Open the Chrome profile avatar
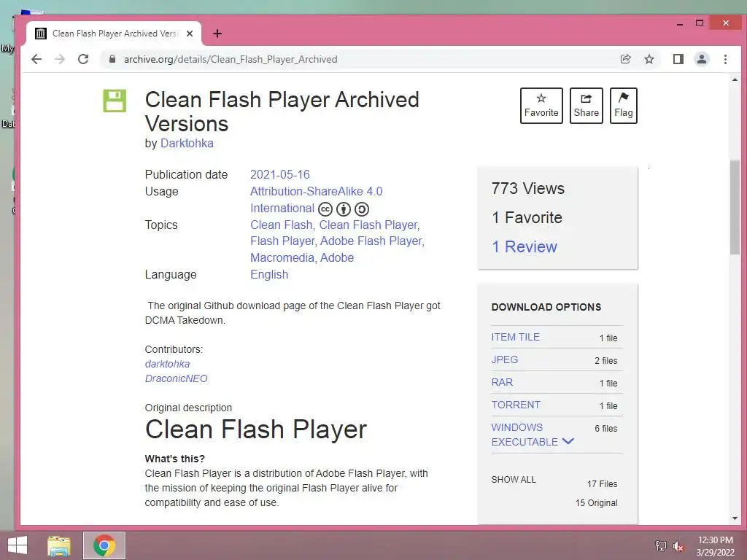 click(x=702, y=59)
